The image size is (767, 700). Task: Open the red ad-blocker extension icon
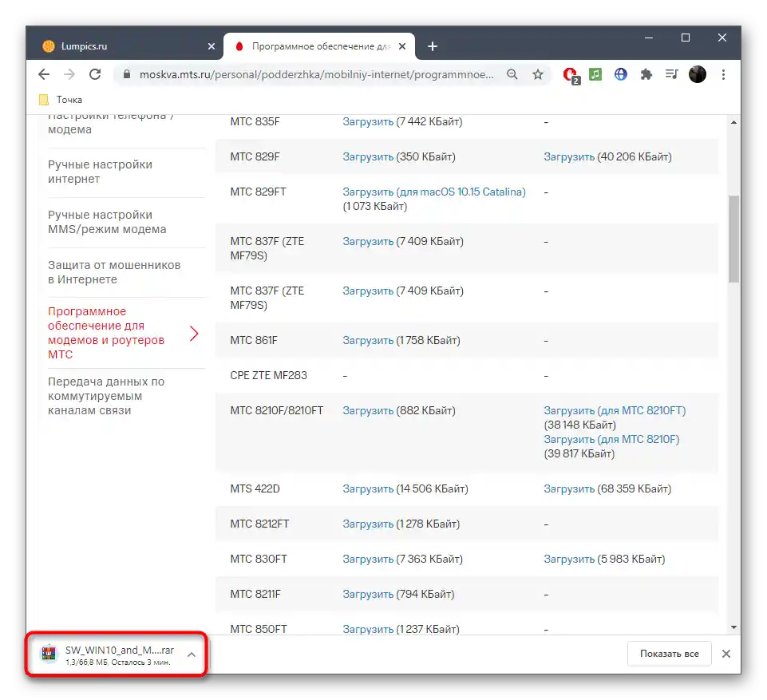tap(571, 75)
